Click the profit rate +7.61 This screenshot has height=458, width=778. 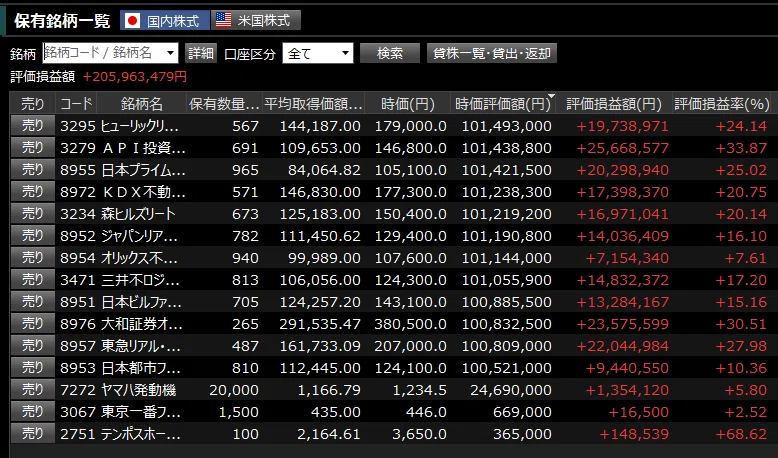coord(745,258)
